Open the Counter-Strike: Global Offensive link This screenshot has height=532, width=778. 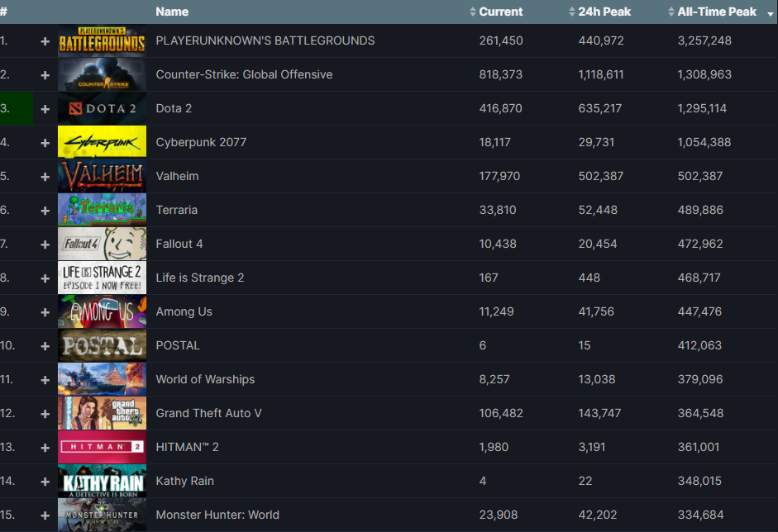coord(244,74)
